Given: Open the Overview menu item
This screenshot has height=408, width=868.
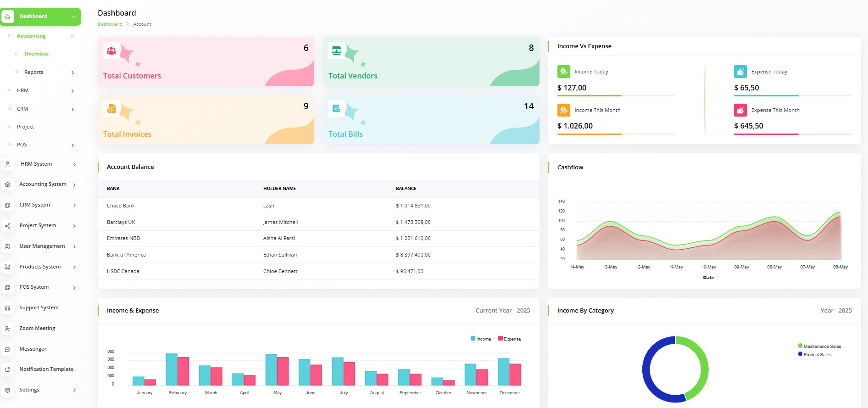Looking at the screenshot, I should click(36, 54).
